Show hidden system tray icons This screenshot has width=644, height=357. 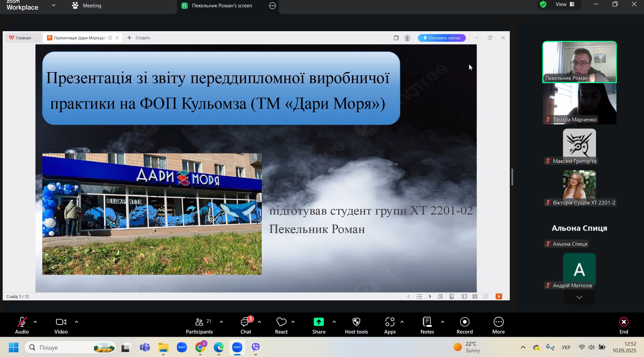(523, 347)
